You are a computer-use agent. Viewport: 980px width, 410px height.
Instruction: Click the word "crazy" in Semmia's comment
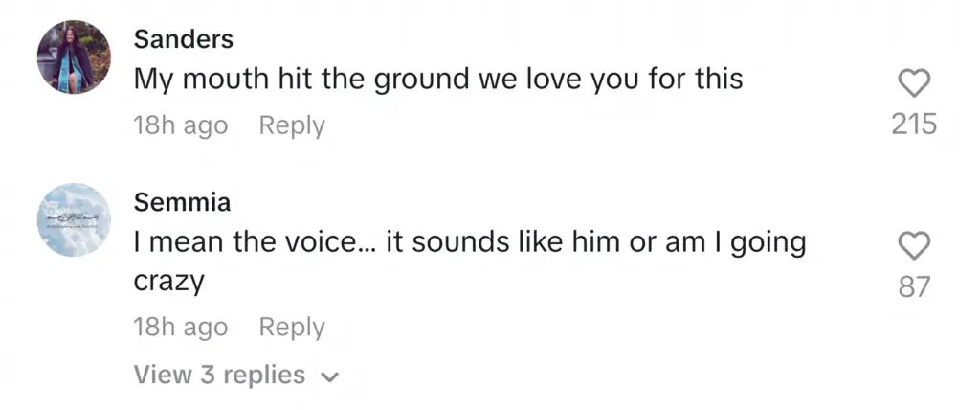[x=169, y=284]
